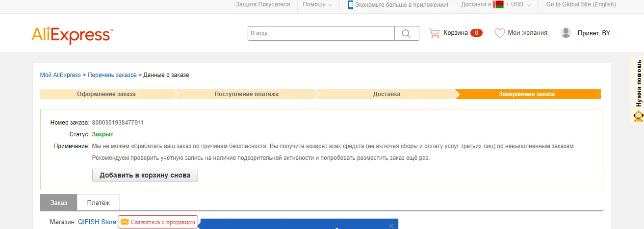Click the wishlist heart icon
Image resolution: width=644 pixels, height=229 pixels.
tap(499, 33)
